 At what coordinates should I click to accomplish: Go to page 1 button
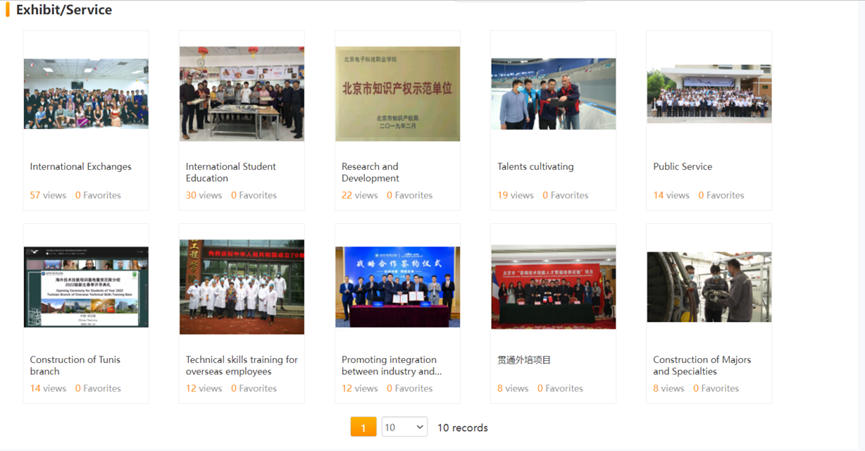tap(363, 427)
